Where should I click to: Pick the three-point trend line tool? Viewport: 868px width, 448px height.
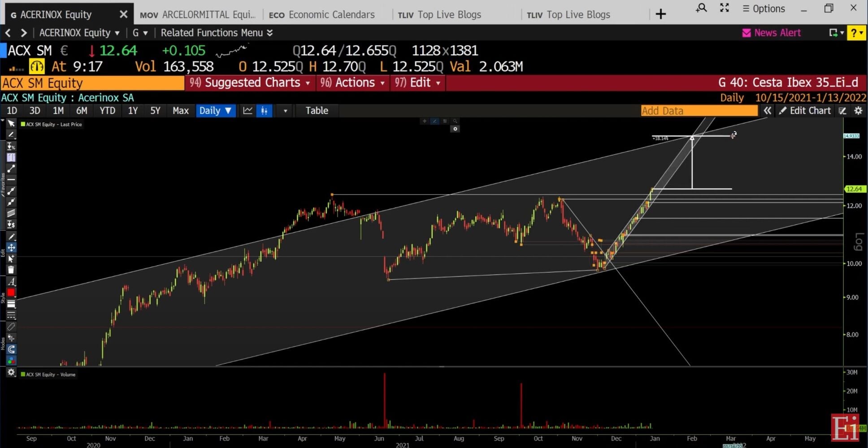[x=11, y=191]
